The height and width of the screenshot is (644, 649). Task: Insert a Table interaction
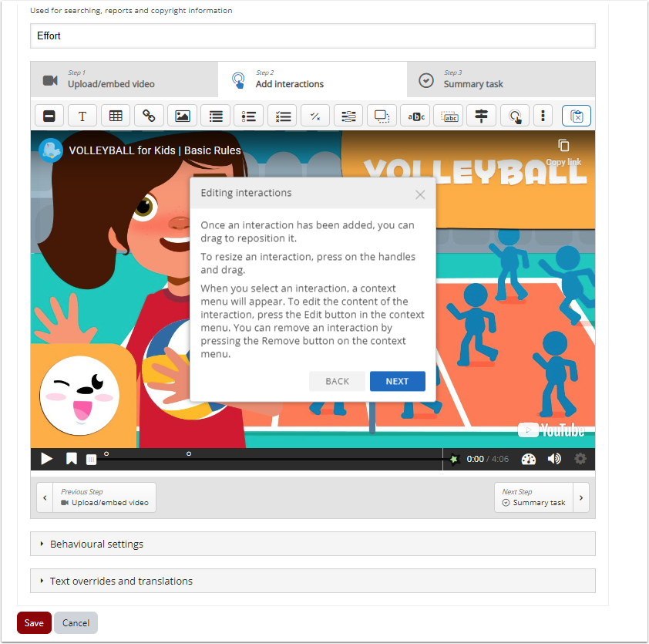116,116
